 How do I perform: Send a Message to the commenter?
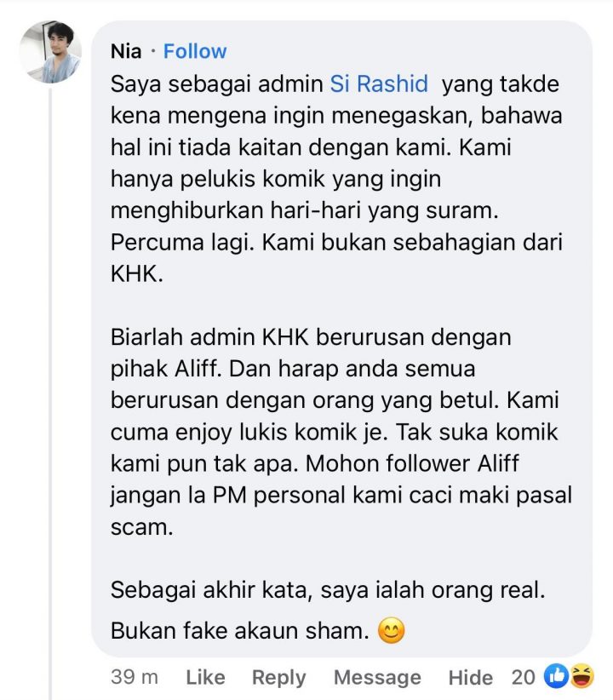coord(377,678)
